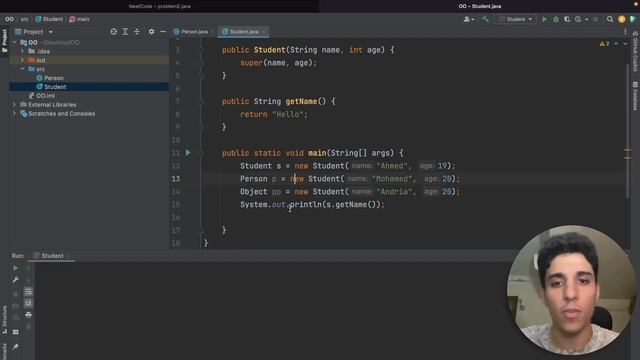Click the Run panel layout icon
This screenshot has height=360, width=640.
click(16, 332)
